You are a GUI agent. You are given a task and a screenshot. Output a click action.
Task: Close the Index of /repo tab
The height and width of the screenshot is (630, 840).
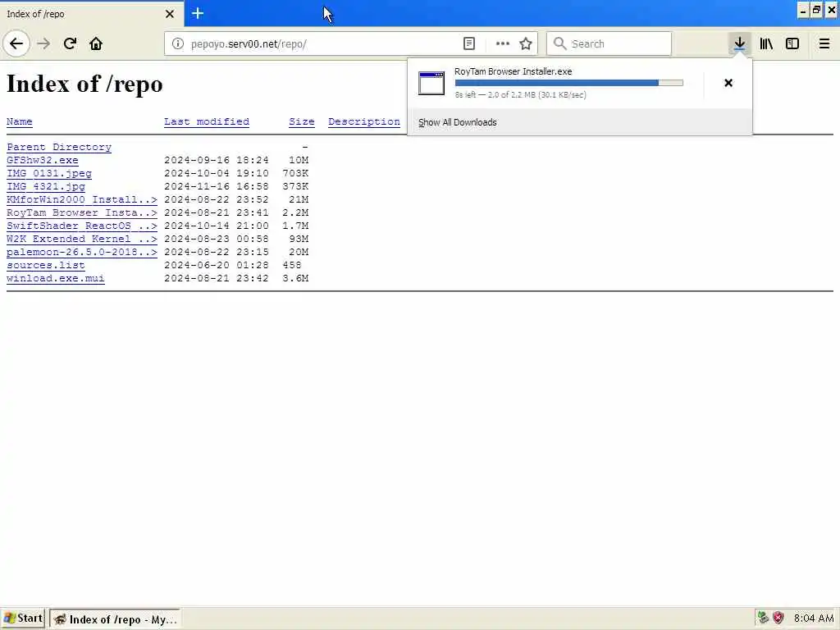[x=170, y=14]
